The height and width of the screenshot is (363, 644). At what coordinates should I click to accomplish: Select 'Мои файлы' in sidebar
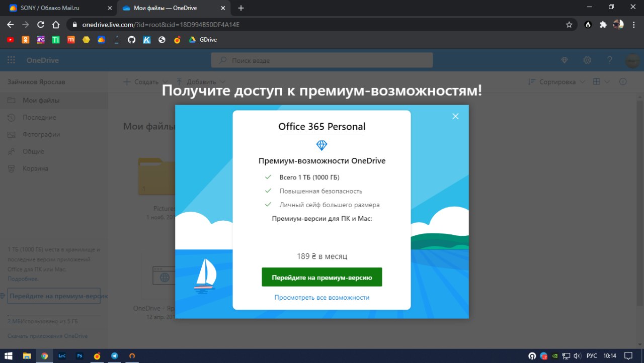tap(54, 101)
